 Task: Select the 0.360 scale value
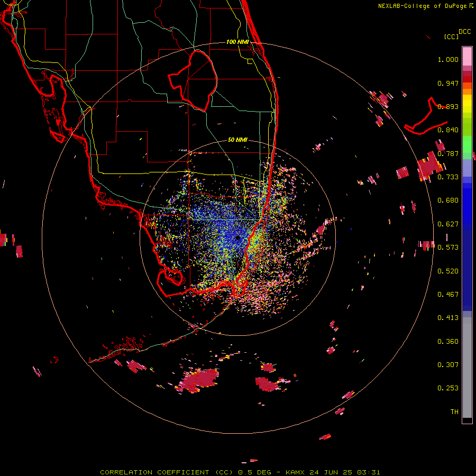point(448,342)
